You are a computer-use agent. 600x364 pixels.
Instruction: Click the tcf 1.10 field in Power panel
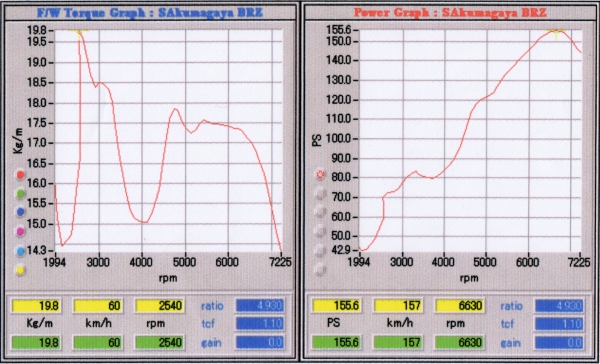[x=560, y=324]
